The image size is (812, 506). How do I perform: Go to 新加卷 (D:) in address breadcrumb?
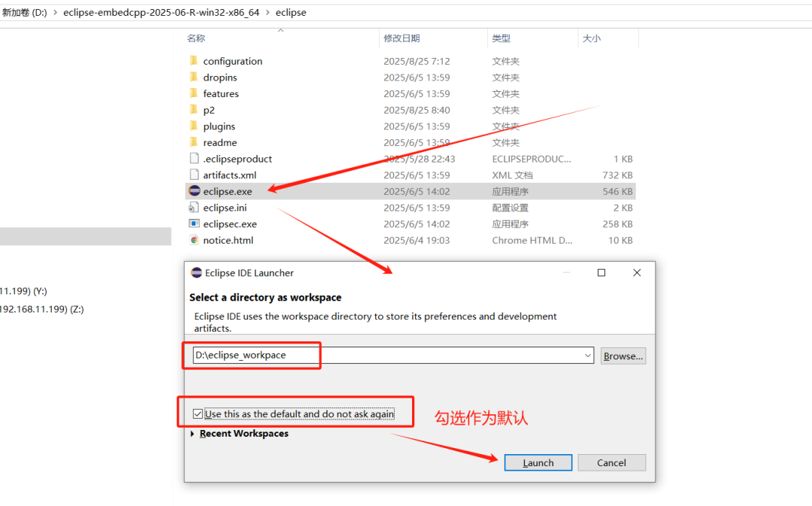(24, 13)
